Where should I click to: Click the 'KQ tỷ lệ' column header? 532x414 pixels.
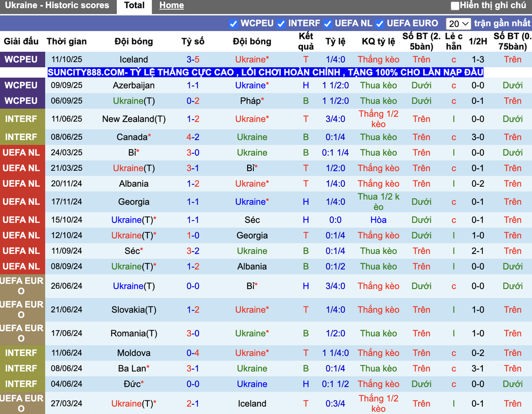(378, 41)
